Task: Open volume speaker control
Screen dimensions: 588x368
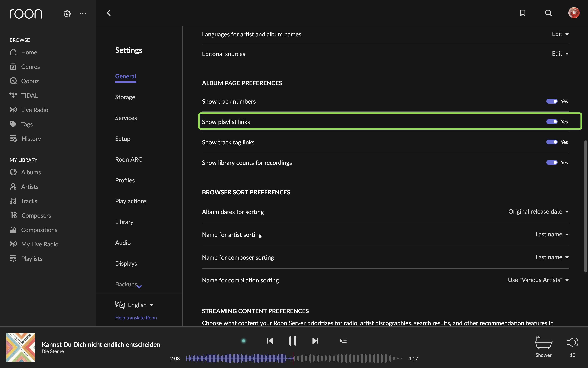Action: tap(572, 342)
